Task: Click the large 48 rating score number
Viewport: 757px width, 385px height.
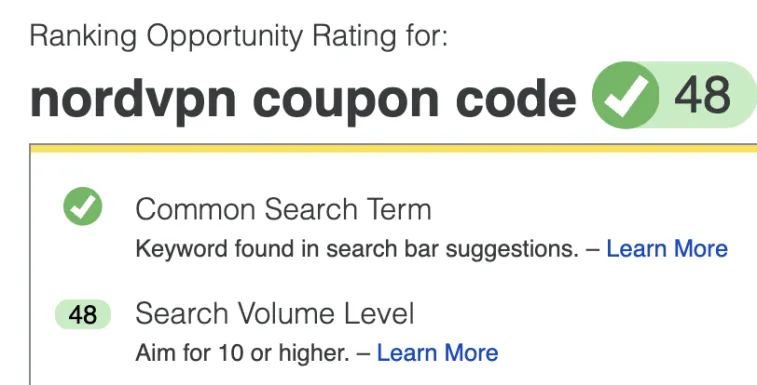Action: [702, 96]
